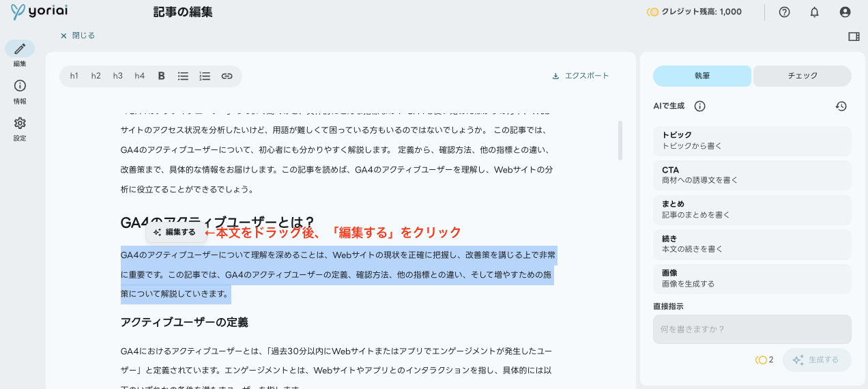This screenshot has width=868, height=389.
Task: Insert a bulleted list
Action: (183, 76)
